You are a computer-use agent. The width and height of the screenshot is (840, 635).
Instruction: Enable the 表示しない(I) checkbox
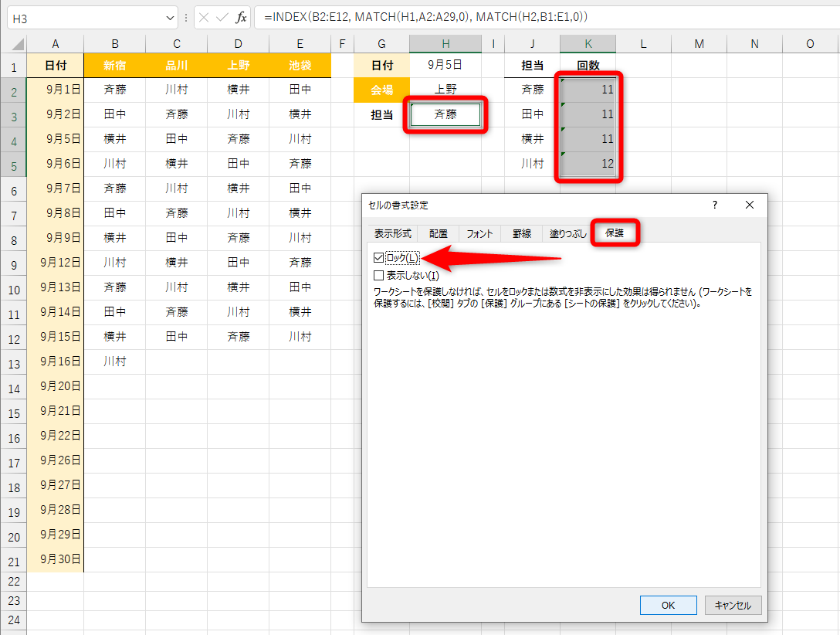click(379, 275)
